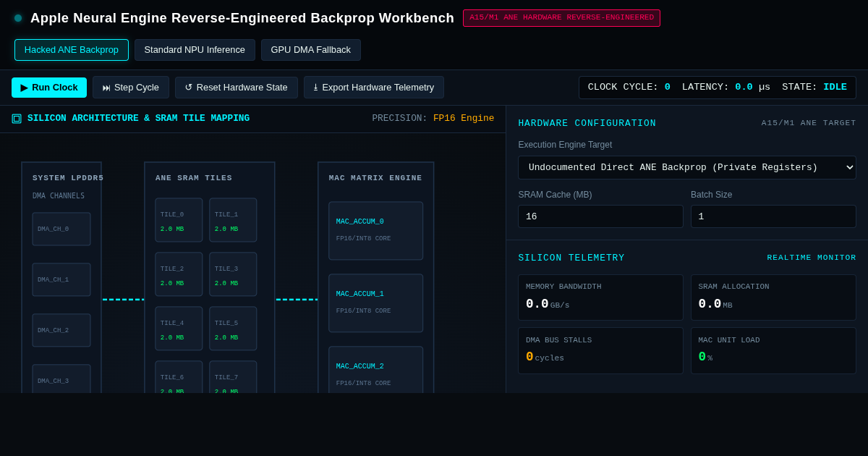Select the MAC_ACCUM_2 core block
Screen dimensions: 868x456
click(376, 370)
